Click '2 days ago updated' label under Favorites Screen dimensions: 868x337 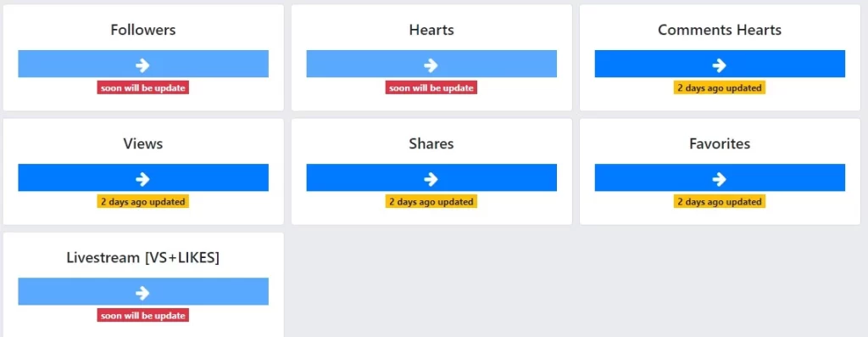(720, 202)
